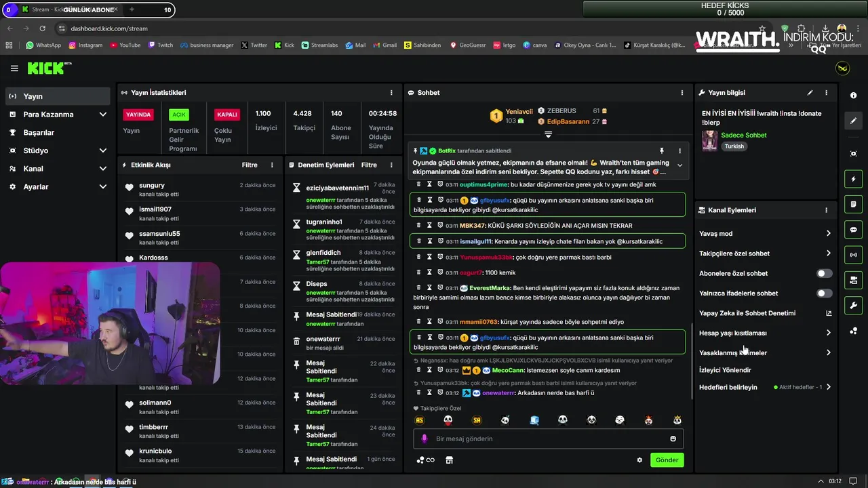Open İzleyici Yönlendir action

click(x=725, y=370)
